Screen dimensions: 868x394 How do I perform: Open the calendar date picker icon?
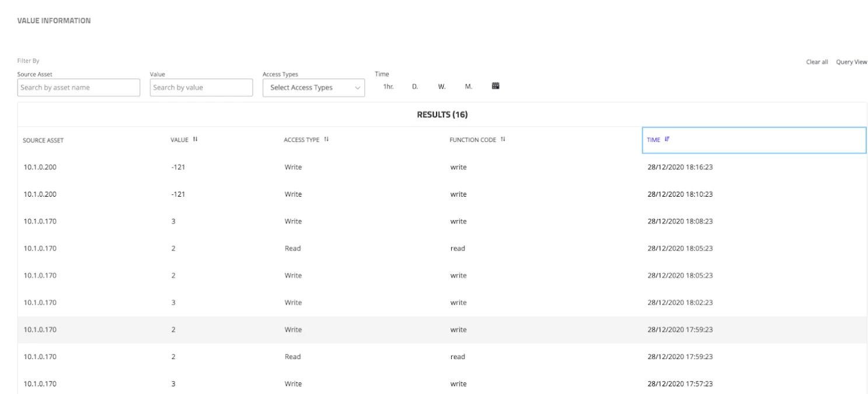[496, 86]
